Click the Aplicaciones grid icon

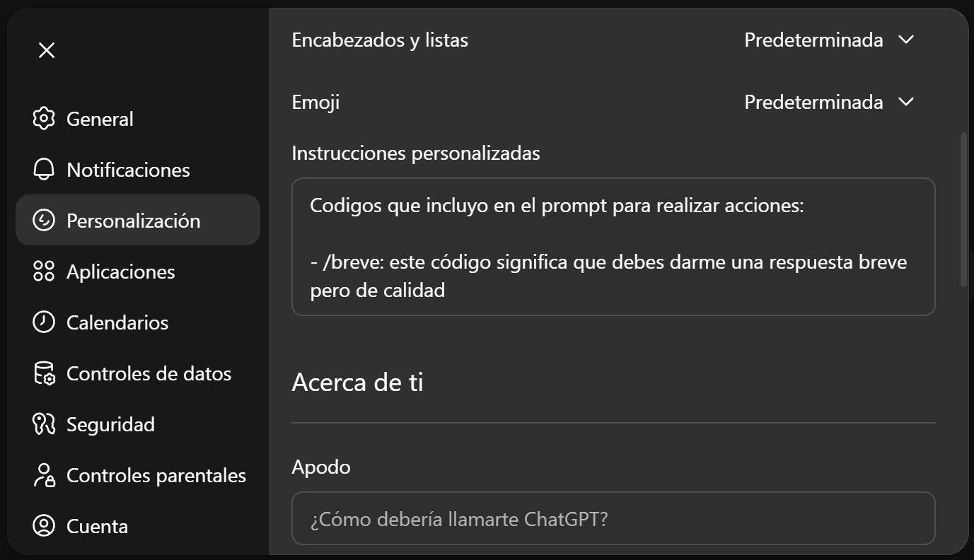tap(44, 272)
